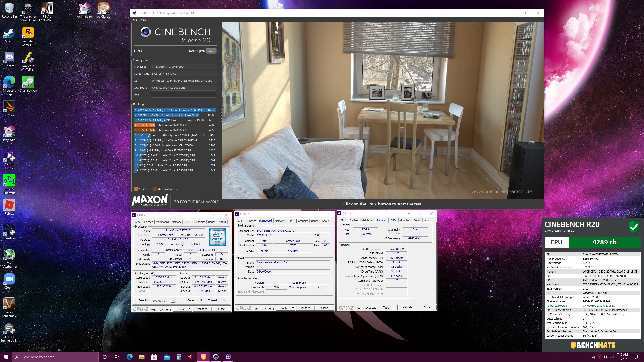Screen dimensions: 644x362
Task: Click the Run button next to CPU score
Action: [x=211, y=51]
